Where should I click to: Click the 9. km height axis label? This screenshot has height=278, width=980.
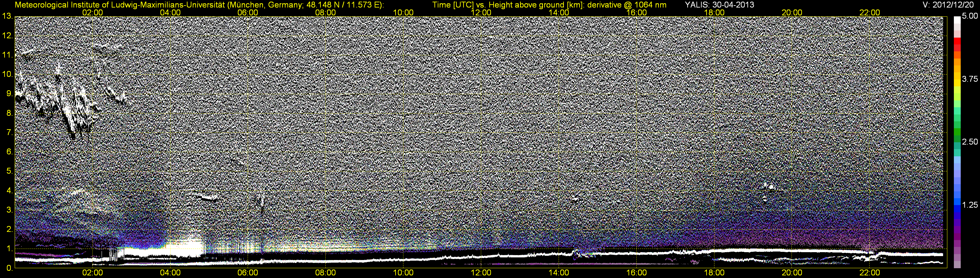pos(9,93)
